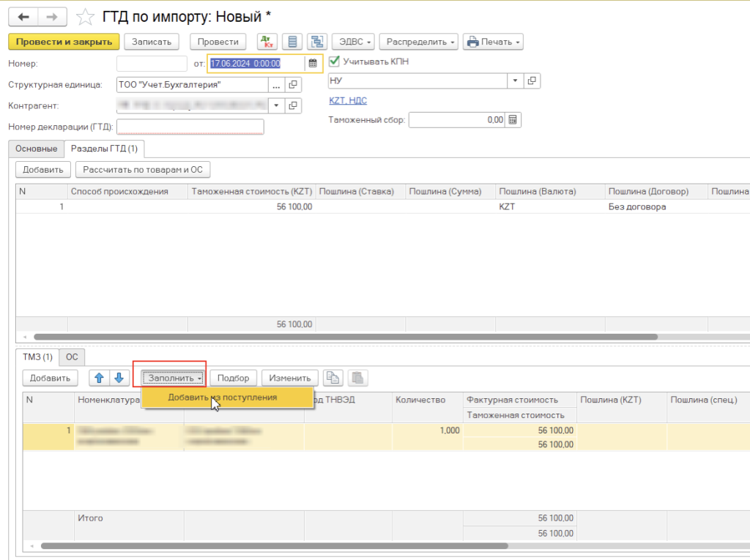Open calculator for Таможенный сбор field
The width and height of the screenshot is (750, 560).
pos(513,120)
